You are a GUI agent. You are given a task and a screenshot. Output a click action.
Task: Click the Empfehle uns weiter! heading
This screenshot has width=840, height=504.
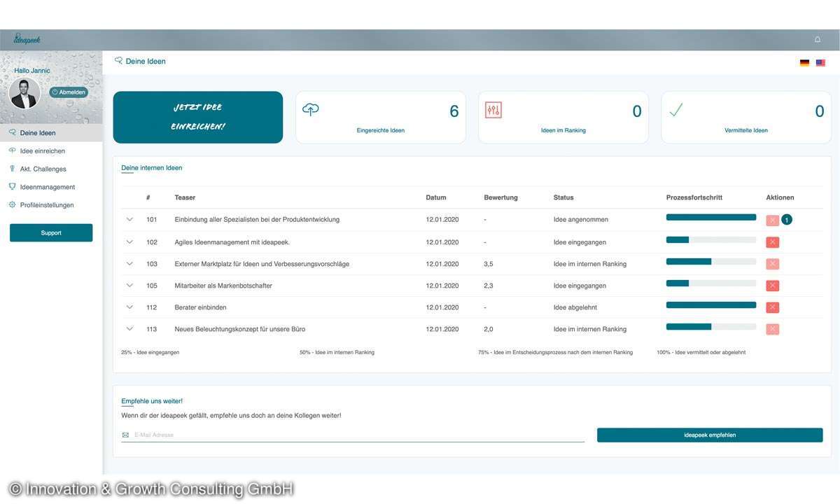(152, 401)
